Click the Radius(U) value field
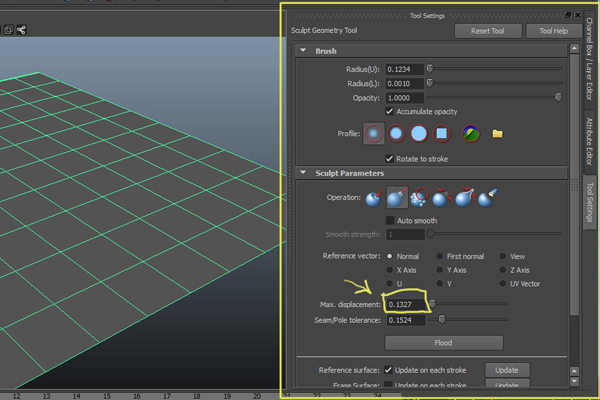The height and width of the screenshot is (400, 600). tap(404, 69)
